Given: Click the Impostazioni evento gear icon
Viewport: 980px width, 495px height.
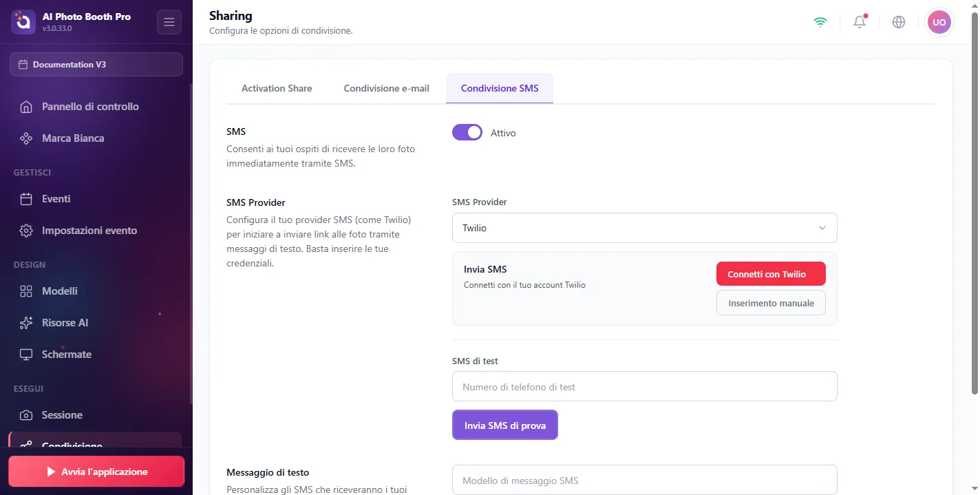Looking at the screenshot, I should (x=26, y=231).
